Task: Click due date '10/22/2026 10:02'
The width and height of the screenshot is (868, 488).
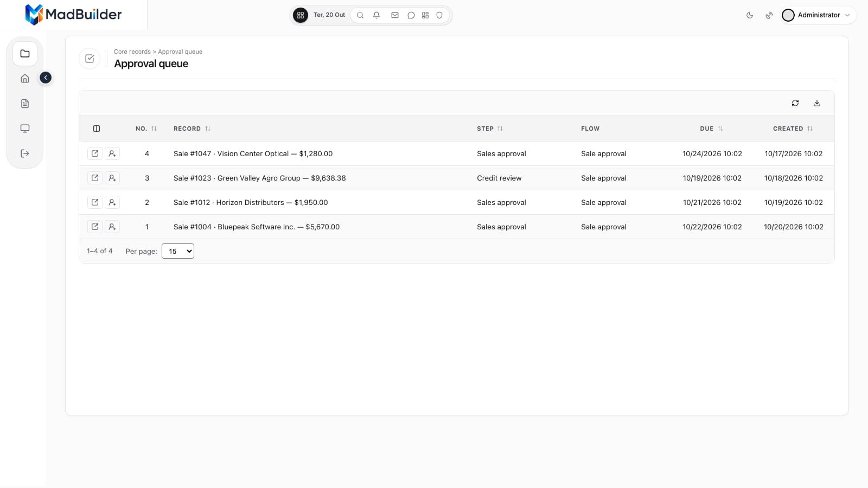Action: pyautogui.click(x=712, y=227)
